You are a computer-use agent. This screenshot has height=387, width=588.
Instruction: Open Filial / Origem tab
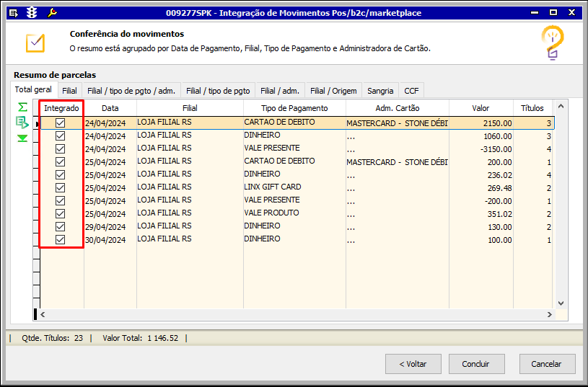point(333,91)
